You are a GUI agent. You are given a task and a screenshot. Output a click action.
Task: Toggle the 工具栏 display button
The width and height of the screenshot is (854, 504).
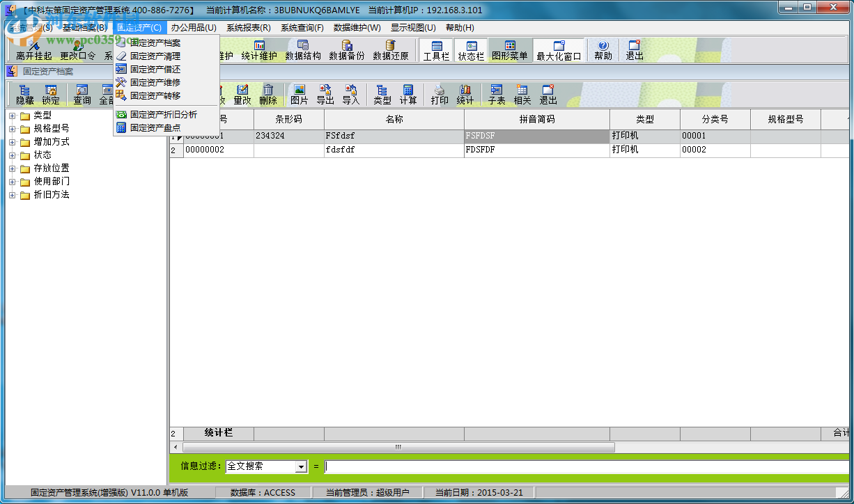point(437,50)
